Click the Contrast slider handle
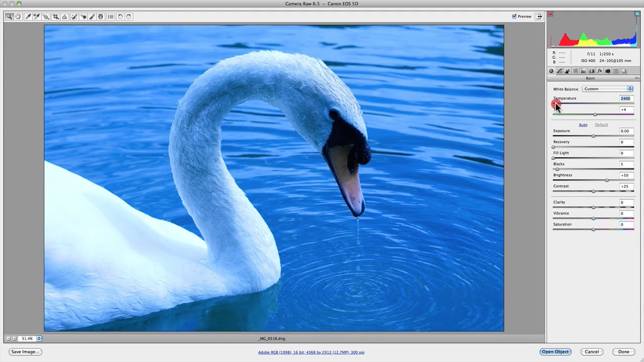Image resolution: width=644 pixels, height=362 pixels. [594, 191]
